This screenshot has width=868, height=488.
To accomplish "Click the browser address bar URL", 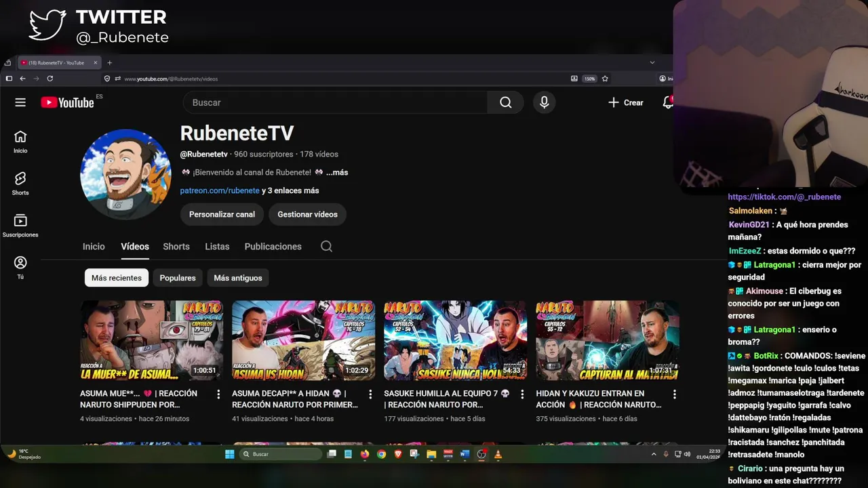I will 171,79.
